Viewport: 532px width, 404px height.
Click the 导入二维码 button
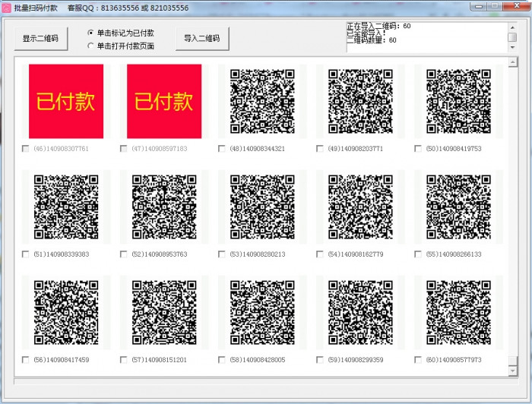[202, 39]
